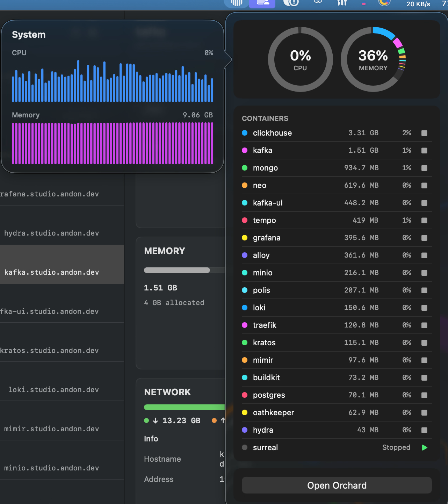Click the Open Orchard button
The image size is (448, 504).
click(x=337, y=485)
